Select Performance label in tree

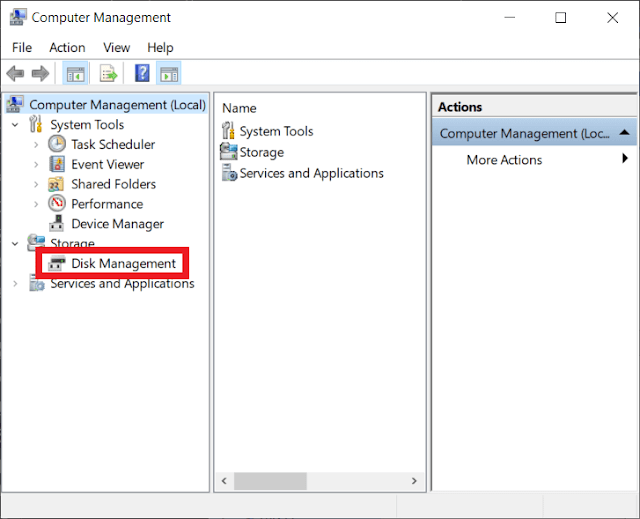[x=107, y=204]
